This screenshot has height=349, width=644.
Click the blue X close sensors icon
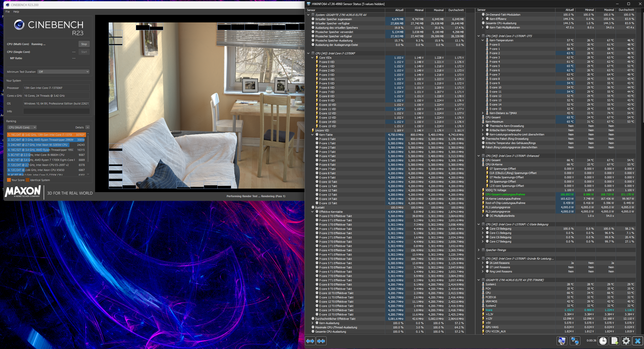pyautogui.click(x=637, y=341)
